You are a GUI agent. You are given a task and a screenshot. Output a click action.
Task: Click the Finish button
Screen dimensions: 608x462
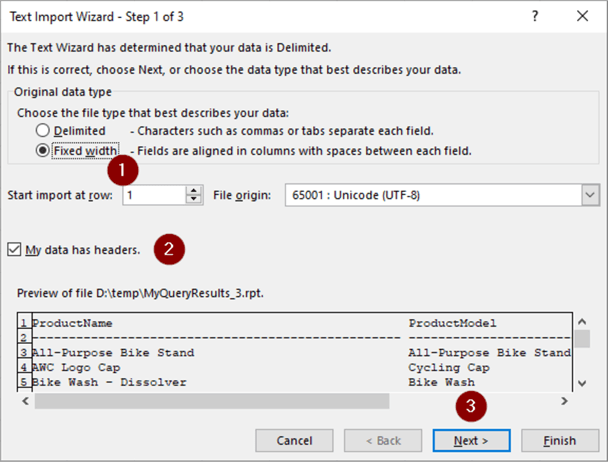coord(560,440)
